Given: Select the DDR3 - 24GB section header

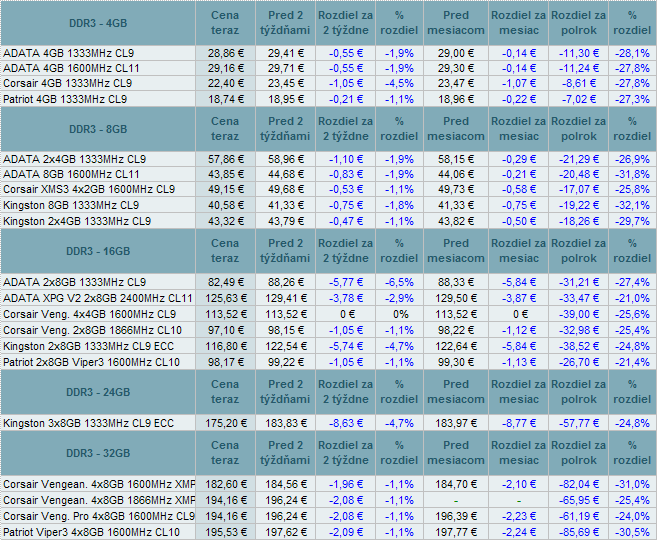Looking at the screenshot, I should click(x=98, y=392).
